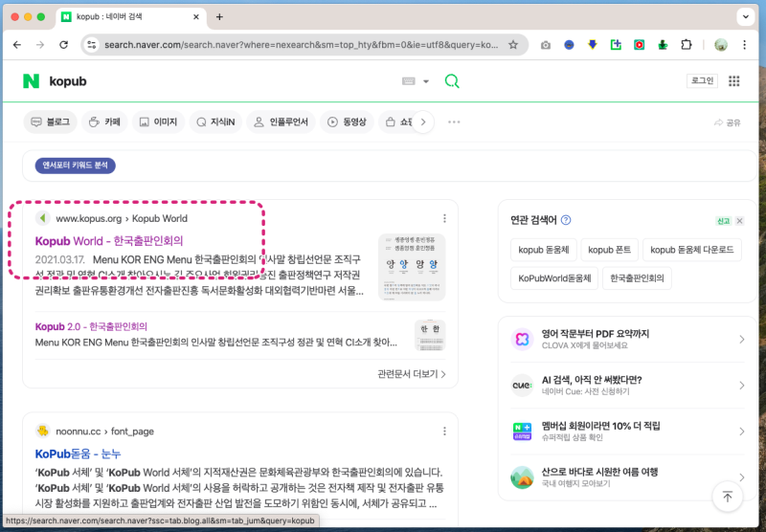The width and height of the screenshot is (766, 532).
Task: Click the green download extension icon
Action: [663, 45]
